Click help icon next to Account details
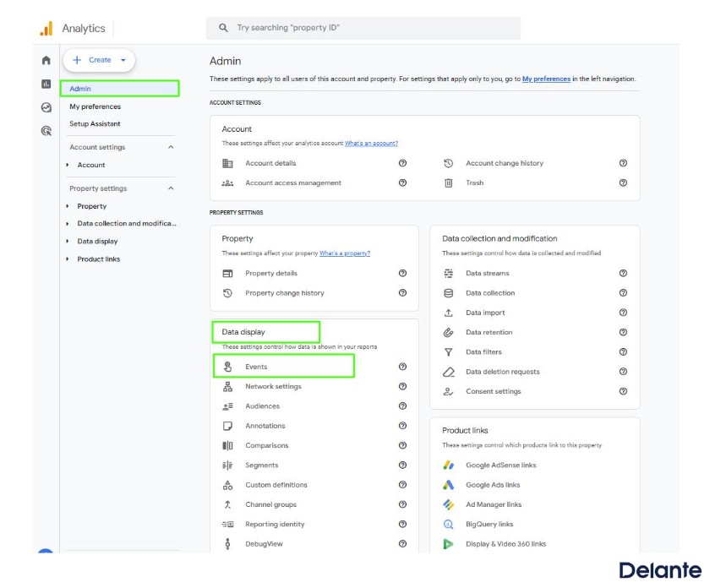 [x=403, y=163]
